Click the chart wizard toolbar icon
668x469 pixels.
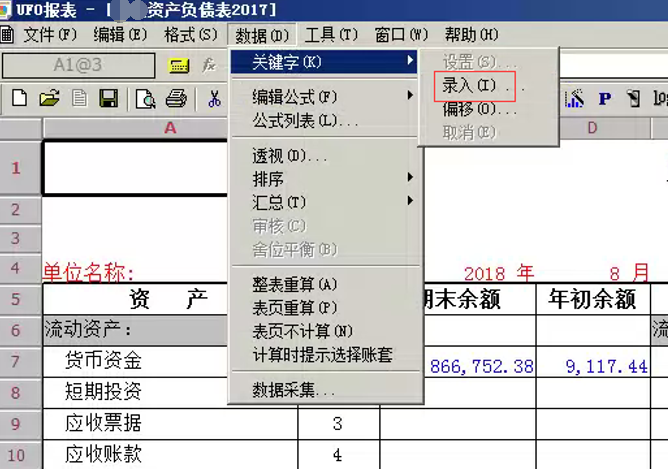point(574,98)
